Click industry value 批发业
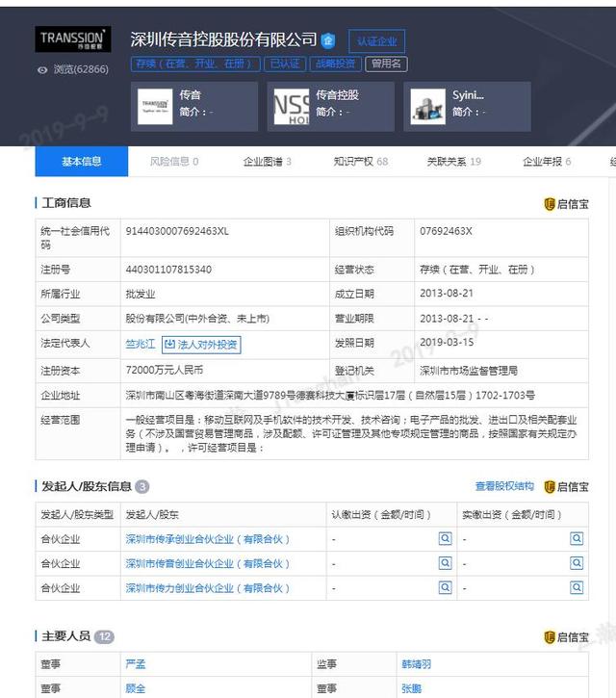616x698 pixels. [141, 295]
